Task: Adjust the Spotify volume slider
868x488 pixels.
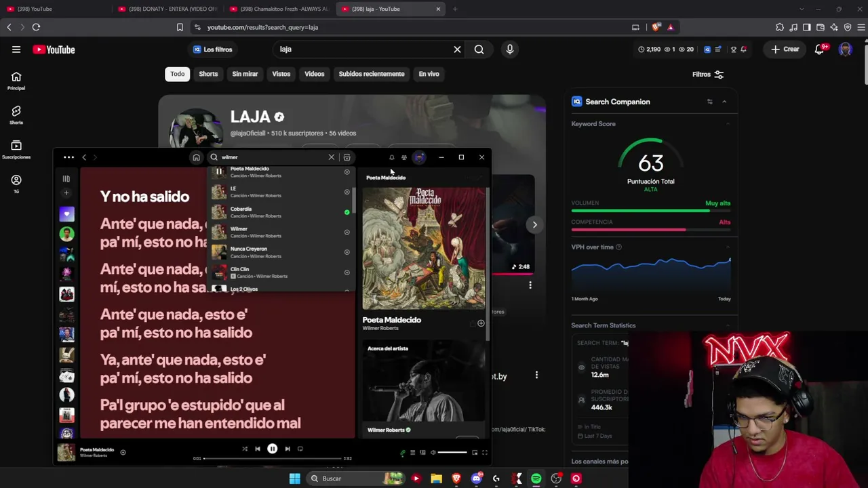Action: click(x=452, y=452)
